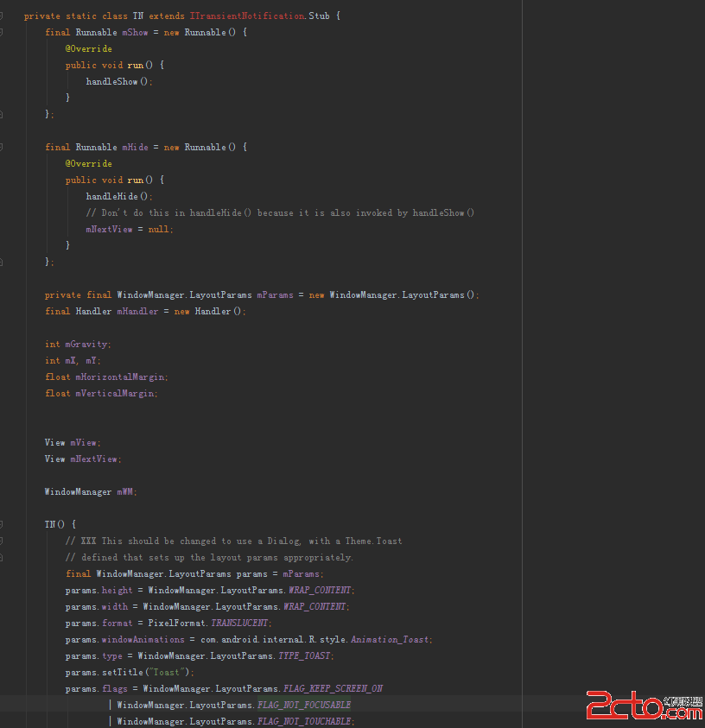This screenshot has width=705, height=728.
Task: Click the @Override annotation under mHide
Action: [x=89, y=163]
